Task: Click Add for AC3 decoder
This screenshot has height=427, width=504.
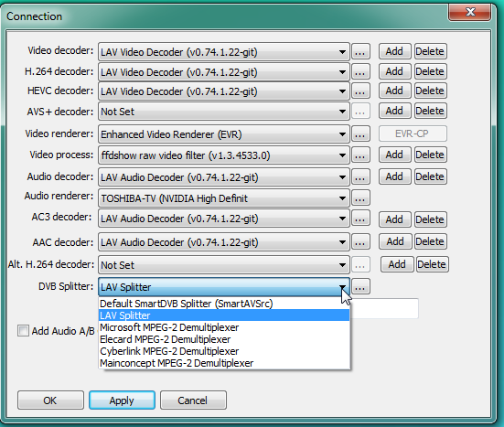Action: [x=395, y=219]
